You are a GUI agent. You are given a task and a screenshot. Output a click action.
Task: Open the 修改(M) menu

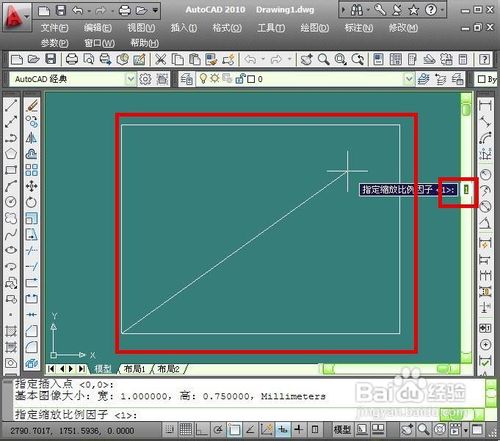[403, 28]
